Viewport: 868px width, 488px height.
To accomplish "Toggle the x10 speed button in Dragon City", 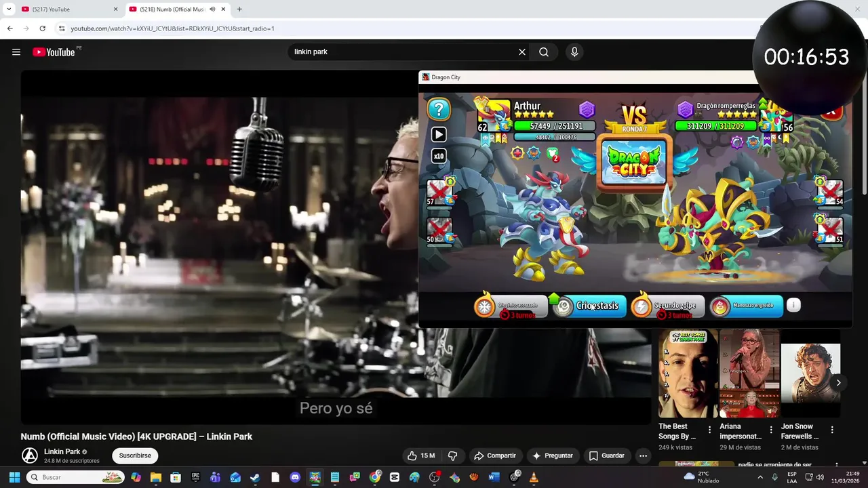I will tap(439, 156).
